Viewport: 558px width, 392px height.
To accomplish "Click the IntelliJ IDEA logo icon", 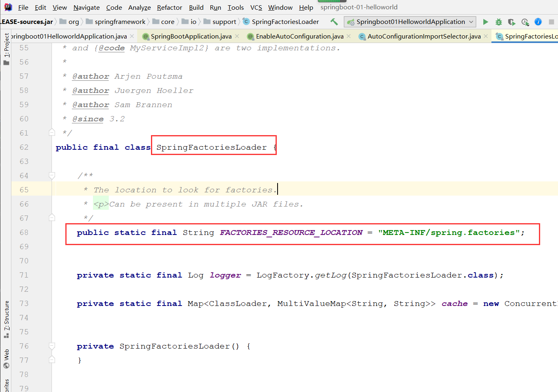I will pos(8,7).
